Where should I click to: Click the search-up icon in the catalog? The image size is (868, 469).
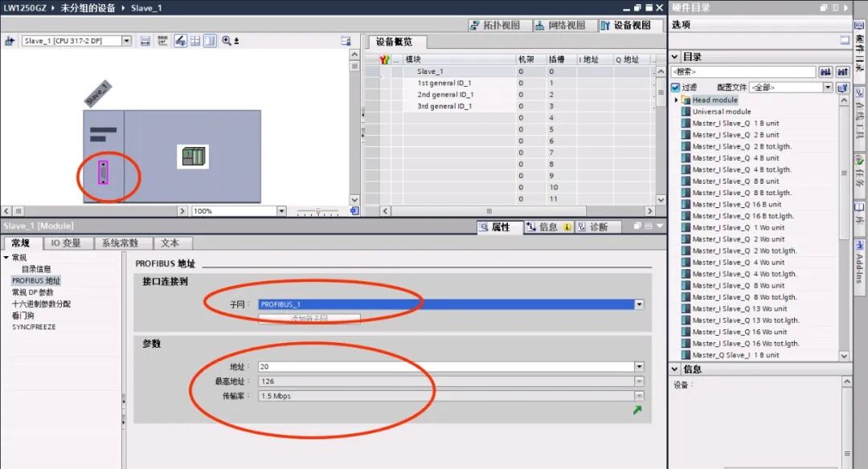click(x=842, y=72)
